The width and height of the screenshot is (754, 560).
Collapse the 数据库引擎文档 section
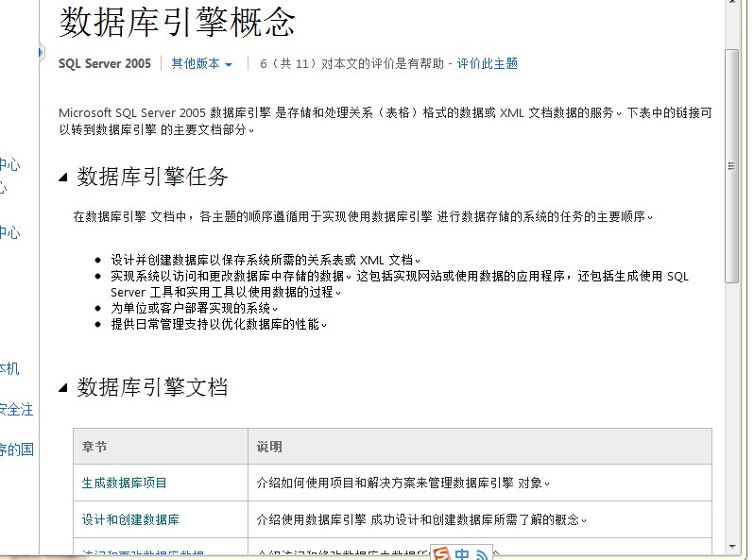pyautogui.click(x=63, y=387)
